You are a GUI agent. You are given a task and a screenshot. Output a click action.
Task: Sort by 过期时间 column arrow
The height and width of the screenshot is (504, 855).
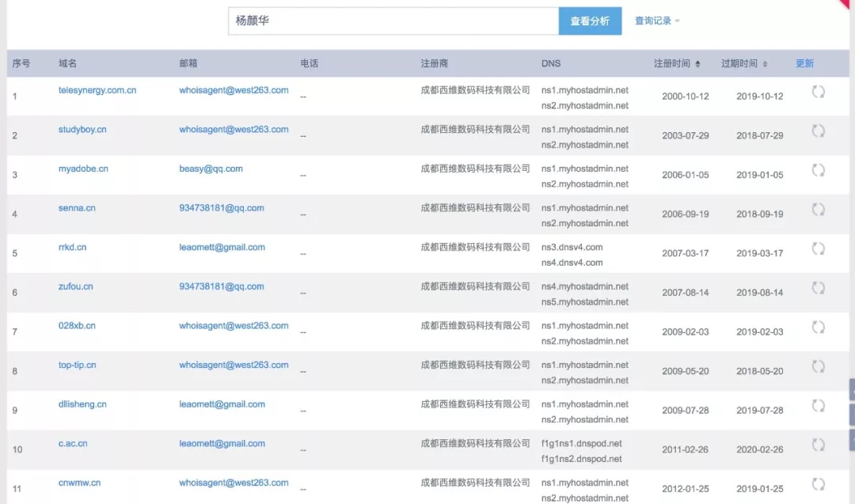coord(765,64)
